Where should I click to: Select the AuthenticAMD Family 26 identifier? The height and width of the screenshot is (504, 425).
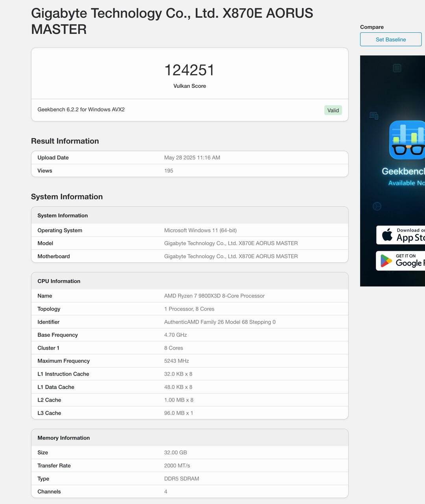tap(220, 322)
